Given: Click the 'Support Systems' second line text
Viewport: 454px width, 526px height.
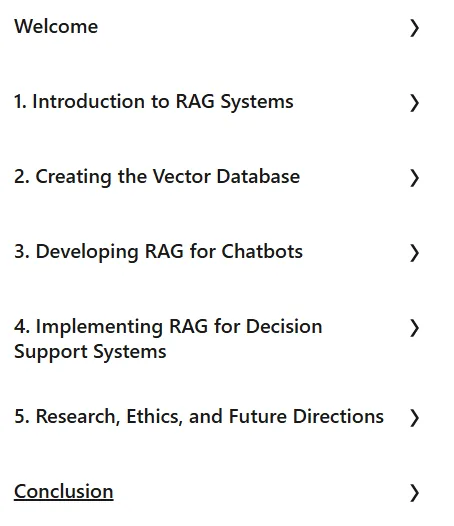Looking at the screenshot, I should point(90,352).
